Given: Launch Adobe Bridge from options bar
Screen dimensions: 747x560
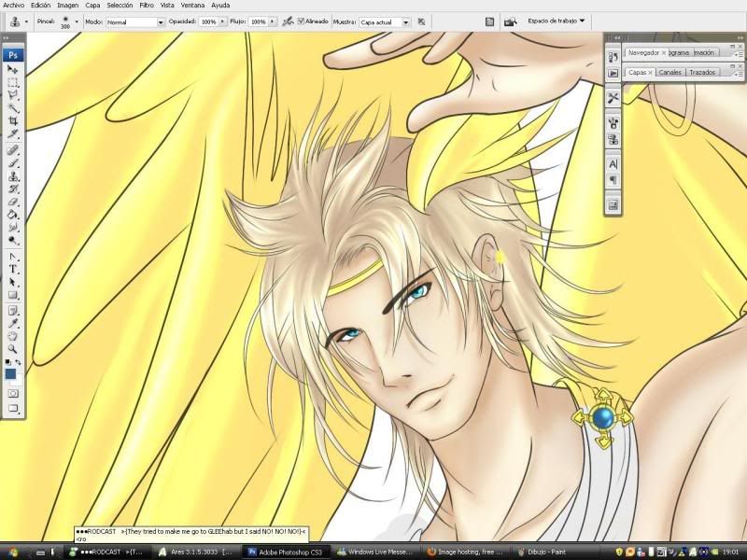Looking at the screenshot, I should (510, 21).
